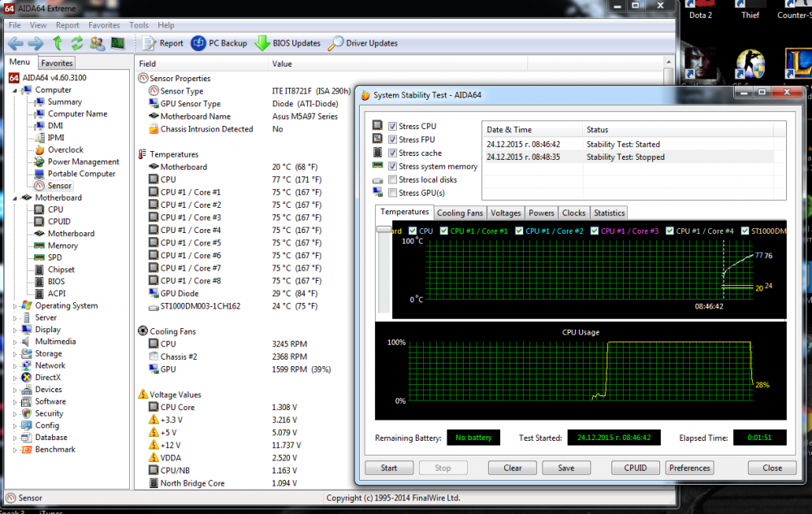Click the PC Backup toolbar button
The image size is (812, 514).
(219, 44)
